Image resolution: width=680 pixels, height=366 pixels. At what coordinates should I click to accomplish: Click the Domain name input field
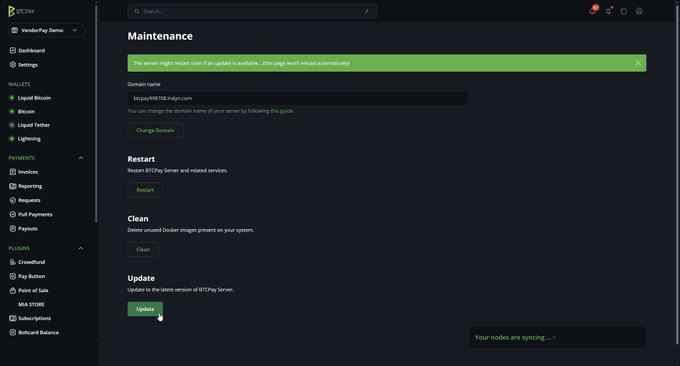click(298, 98)
